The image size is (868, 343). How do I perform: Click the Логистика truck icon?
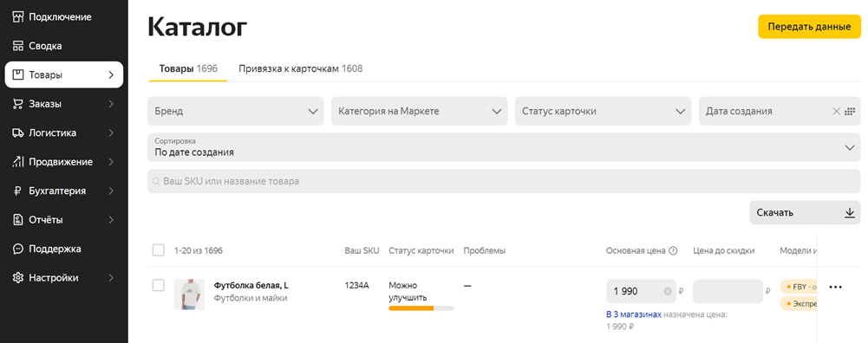pyautogui.click(x=18, y=133)
